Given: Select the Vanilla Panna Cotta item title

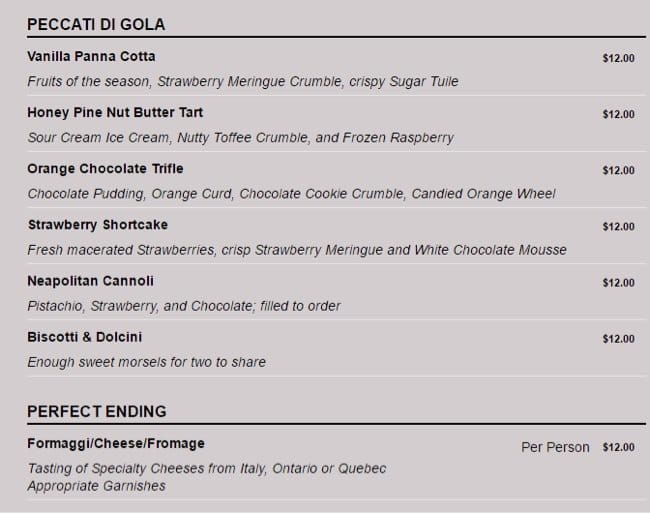Looking at the screenshot, I should pyautogui.click(x=91, y=56).
